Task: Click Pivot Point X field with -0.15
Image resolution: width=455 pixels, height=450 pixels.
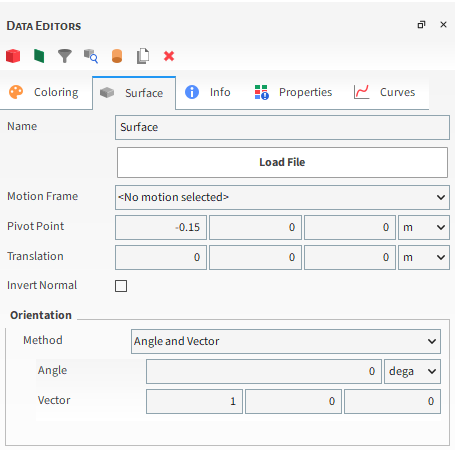Action: 161,227
